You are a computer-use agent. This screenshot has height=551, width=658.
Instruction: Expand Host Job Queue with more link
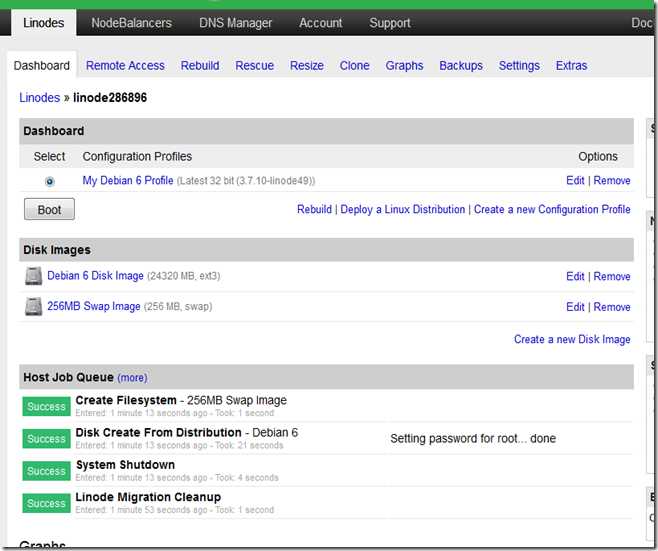(132, 378)
